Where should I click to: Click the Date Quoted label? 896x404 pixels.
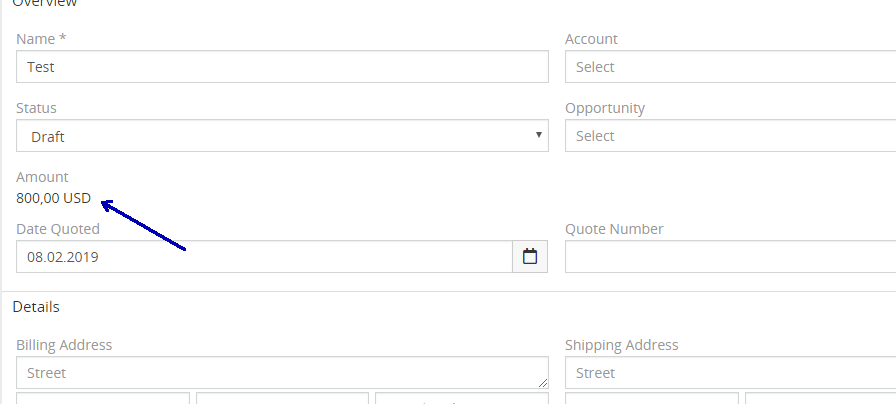coord(58,229)
